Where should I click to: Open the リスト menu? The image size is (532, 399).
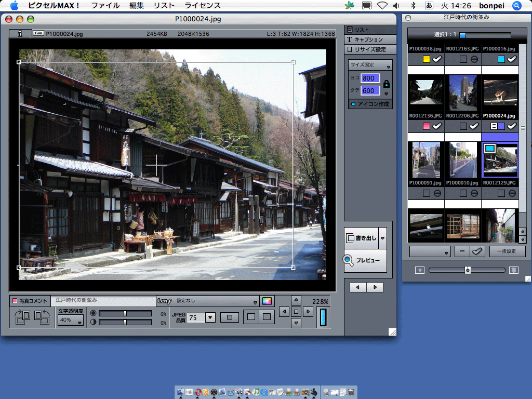click(x=164, y=5)
